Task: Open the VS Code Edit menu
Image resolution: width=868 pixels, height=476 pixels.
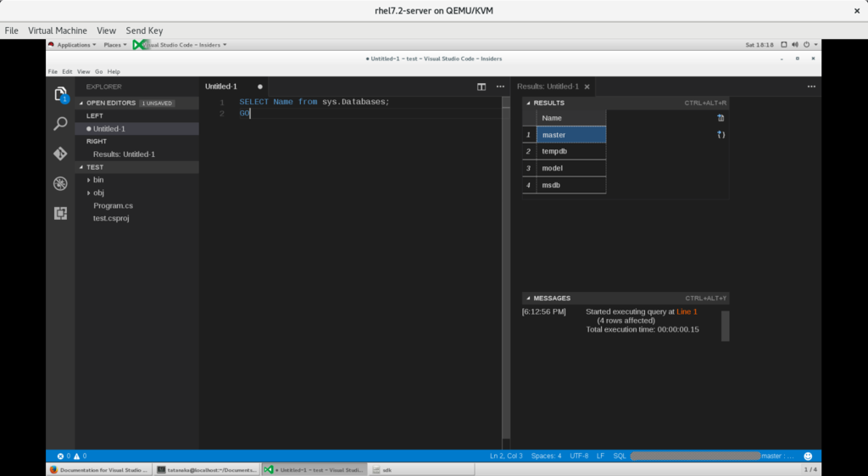Action: pos(67,71)
